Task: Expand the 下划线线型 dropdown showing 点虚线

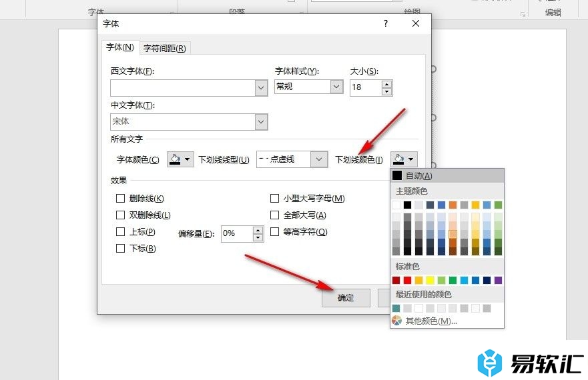Action: 319,159
